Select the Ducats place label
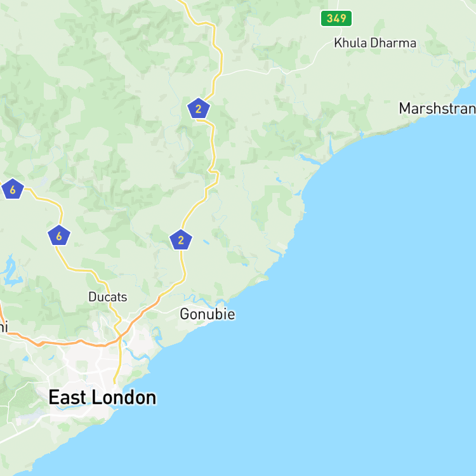Viewport: 476px width, 476px height. [108, 297]
